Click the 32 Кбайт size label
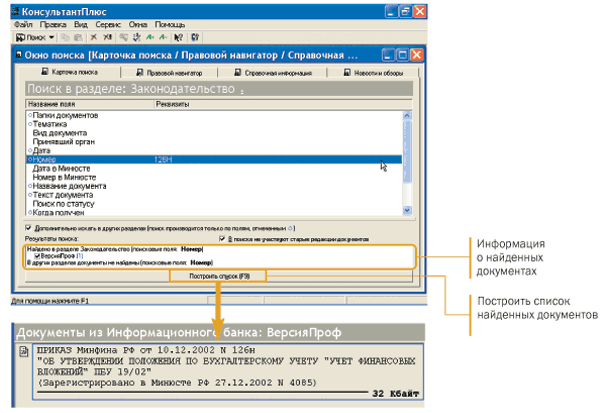 [396, 394]
